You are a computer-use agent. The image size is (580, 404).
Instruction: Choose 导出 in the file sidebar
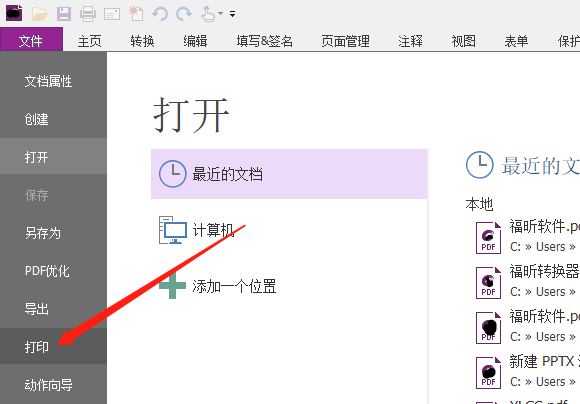click(x=53, y=309)
